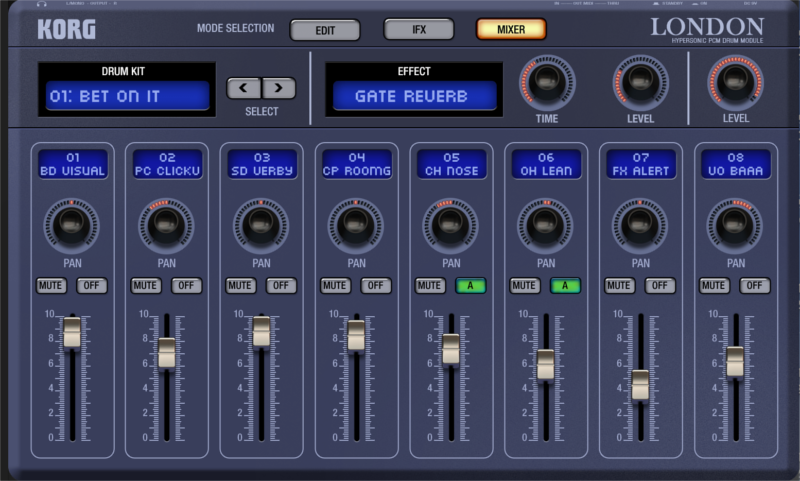Select next drum kit arrow
This screenshot has width=800, height=481.
pyautogui.click(x=279, y=88)
